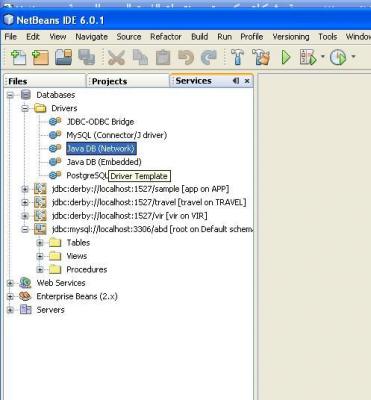Click the PostgreSQL driver icon
Viewport: 371px width, 400px height.
[55, 175]
